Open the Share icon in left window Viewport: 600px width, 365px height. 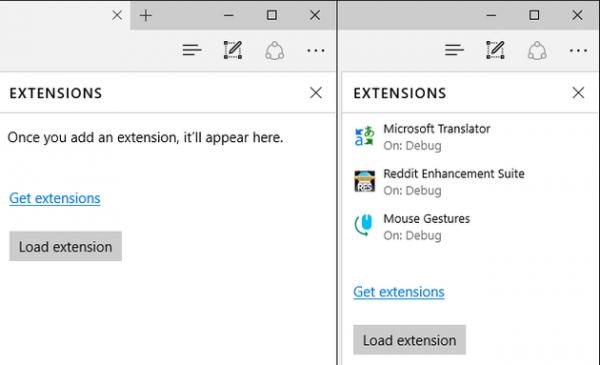tap(274, 51)
